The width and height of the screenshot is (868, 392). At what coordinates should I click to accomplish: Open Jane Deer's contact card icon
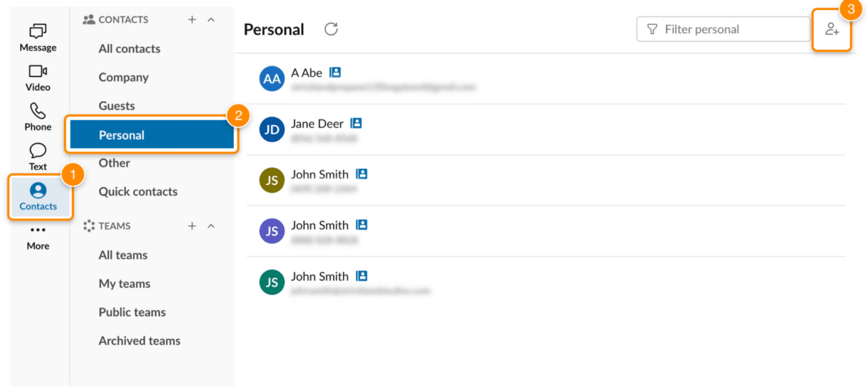[x=357, y=123]
